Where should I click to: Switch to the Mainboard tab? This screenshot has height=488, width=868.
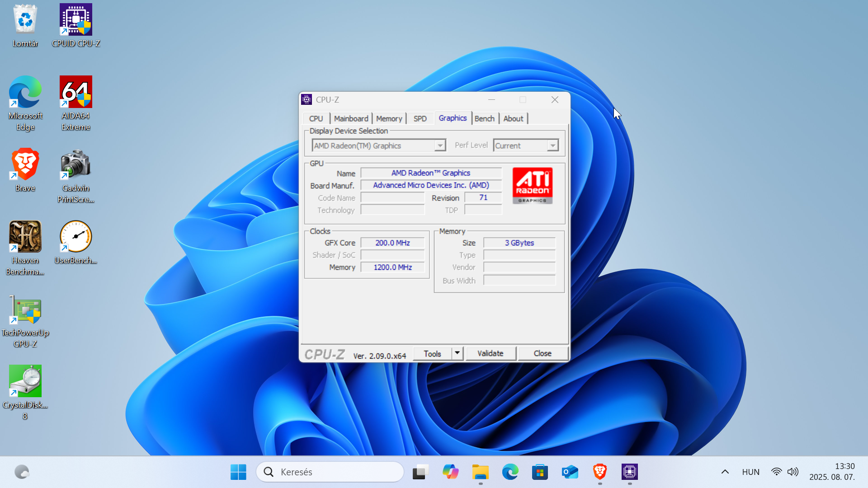tap(351, 118)
